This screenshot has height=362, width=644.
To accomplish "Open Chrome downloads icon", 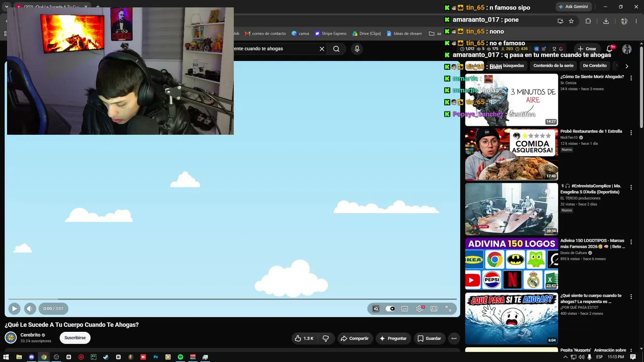I will pyautogui.click(x=606, y=21).
